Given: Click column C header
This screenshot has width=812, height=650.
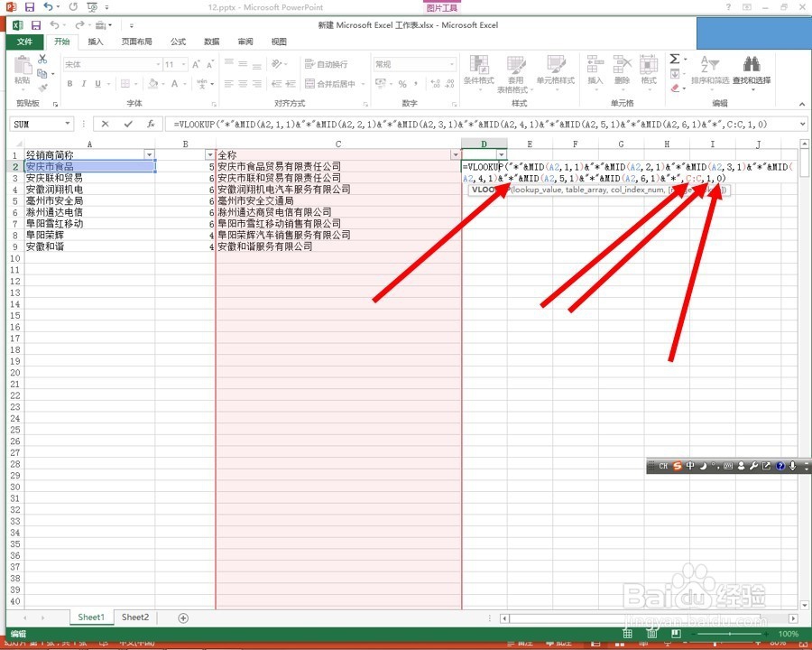Looking at the screenshot, I should coord(338,144).
